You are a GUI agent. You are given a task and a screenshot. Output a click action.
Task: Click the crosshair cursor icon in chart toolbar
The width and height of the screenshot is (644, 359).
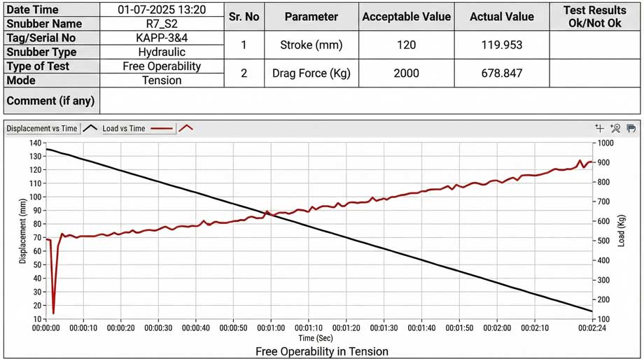tap(599, 128)
